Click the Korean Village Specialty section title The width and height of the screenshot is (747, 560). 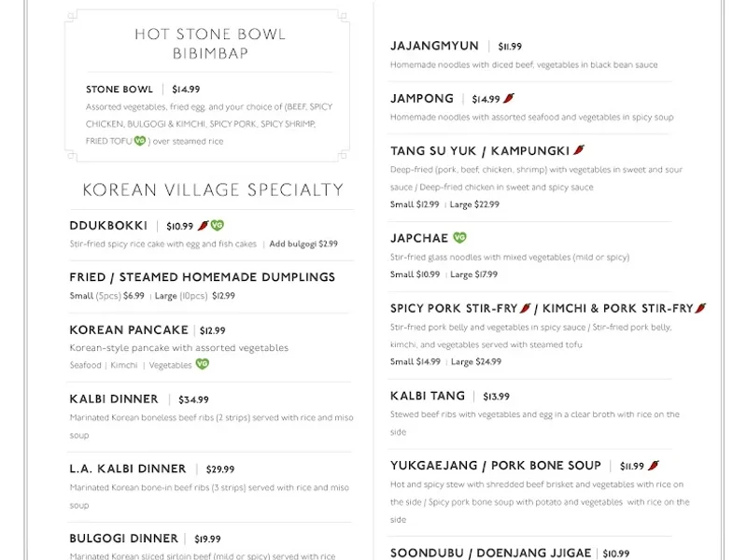tap(213, 190)
